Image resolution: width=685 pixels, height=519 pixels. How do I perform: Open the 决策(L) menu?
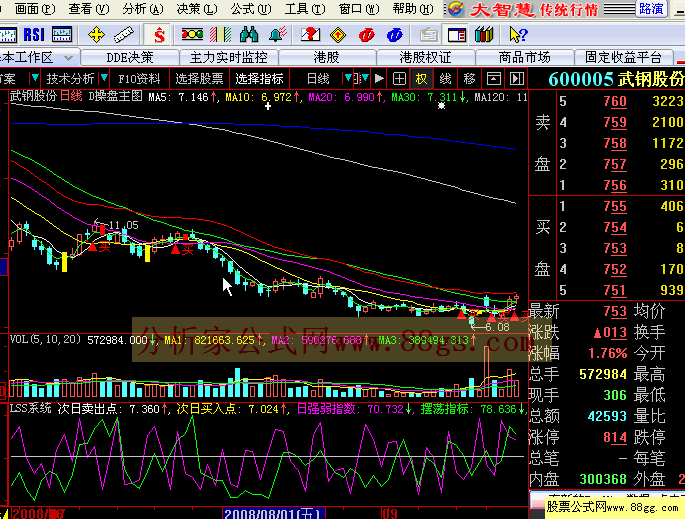click(197, 9)
